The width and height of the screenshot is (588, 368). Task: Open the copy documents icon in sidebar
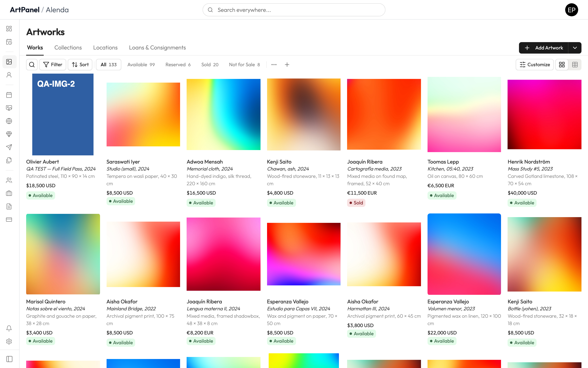[9, 160]
